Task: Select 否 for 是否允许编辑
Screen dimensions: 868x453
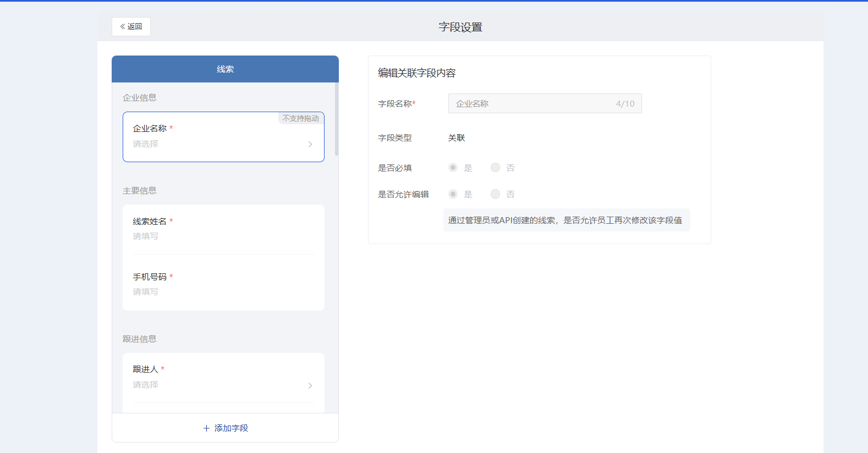Action: coord(495,194)
